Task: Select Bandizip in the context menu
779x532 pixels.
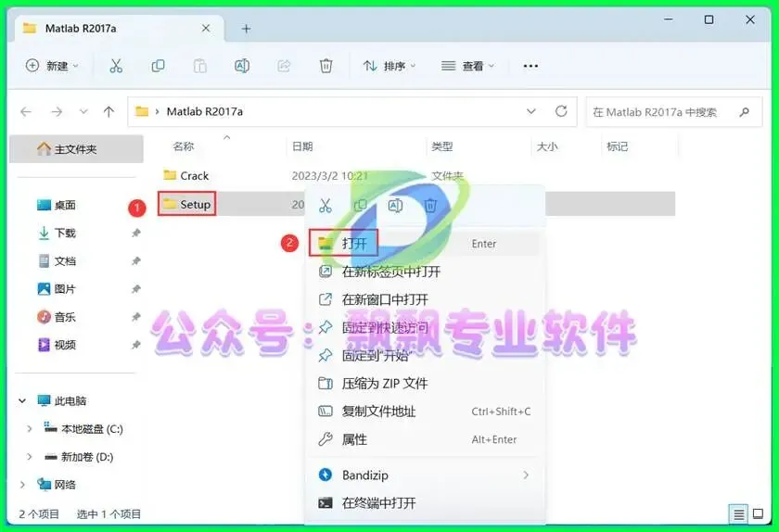Action: tap(425, 475)
